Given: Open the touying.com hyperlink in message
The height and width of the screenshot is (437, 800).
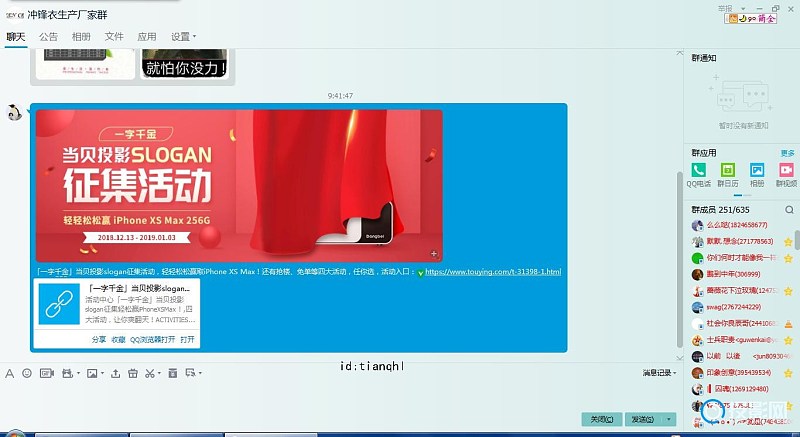Looking at the screenshot, I should pos(493,272).
